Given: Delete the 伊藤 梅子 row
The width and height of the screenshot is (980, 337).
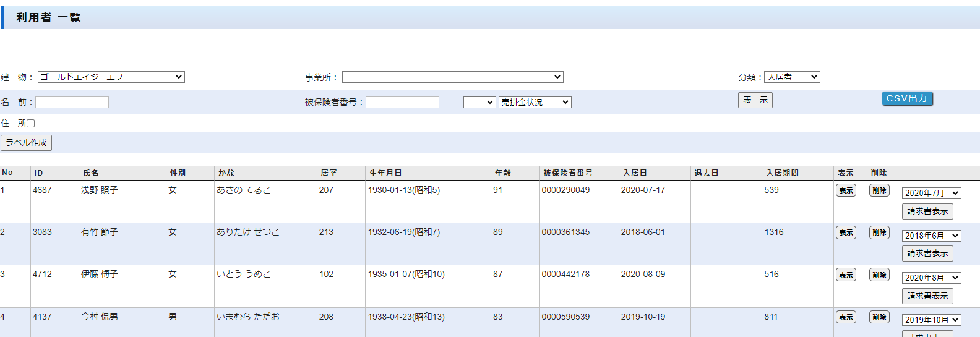Looking at the screenshot, I should point(879,275).
